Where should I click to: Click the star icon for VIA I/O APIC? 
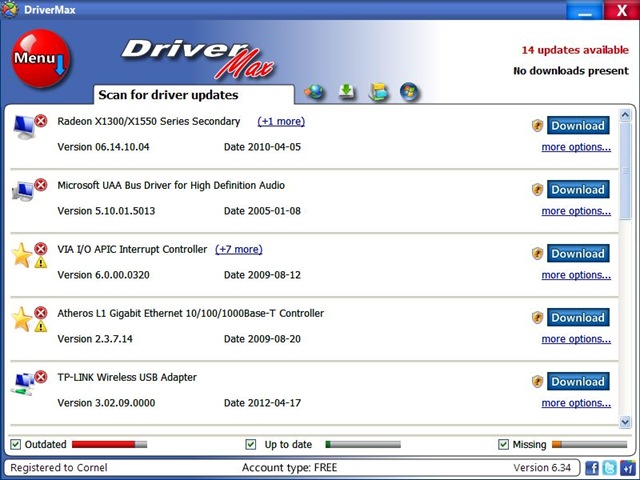[x=22, y=255]
